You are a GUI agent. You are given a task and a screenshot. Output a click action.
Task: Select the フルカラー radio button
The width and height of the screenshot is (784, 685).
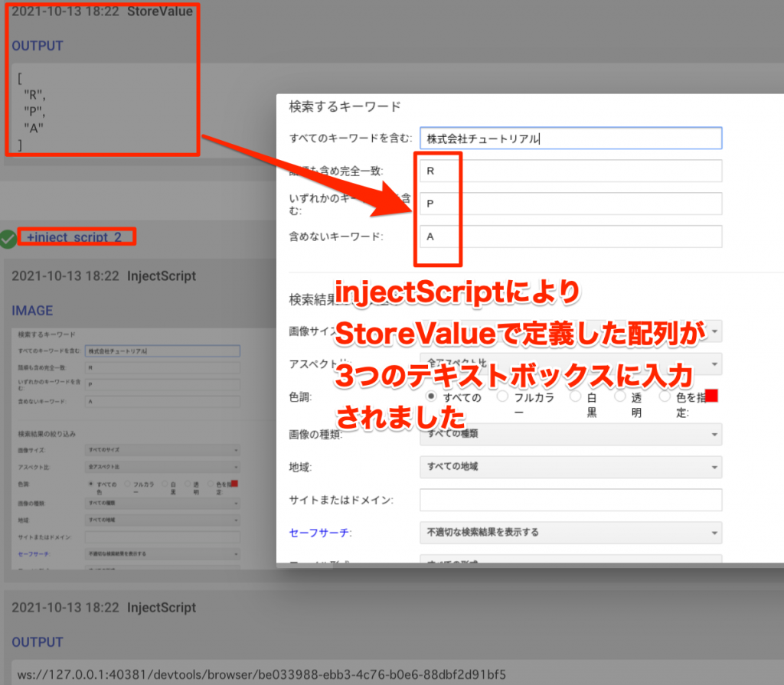pos(502,396)
